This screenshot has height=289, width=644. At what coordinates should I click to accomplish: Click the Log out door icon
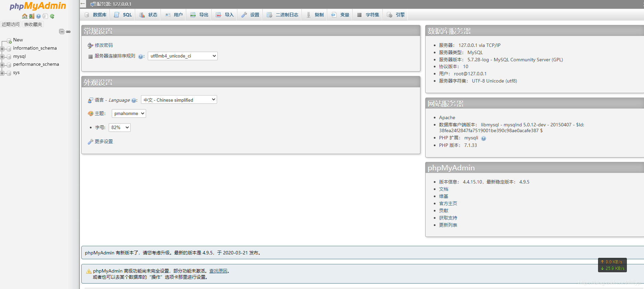tap(32, 16)
